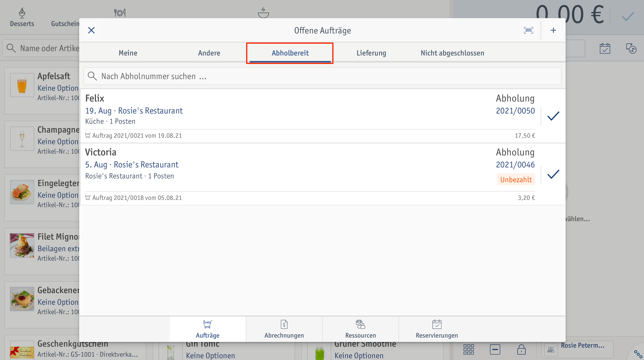Open the plate and cutlery category icon
Image resolution: width=644 pixels, height=360 pixels.
tap(120, 12)
